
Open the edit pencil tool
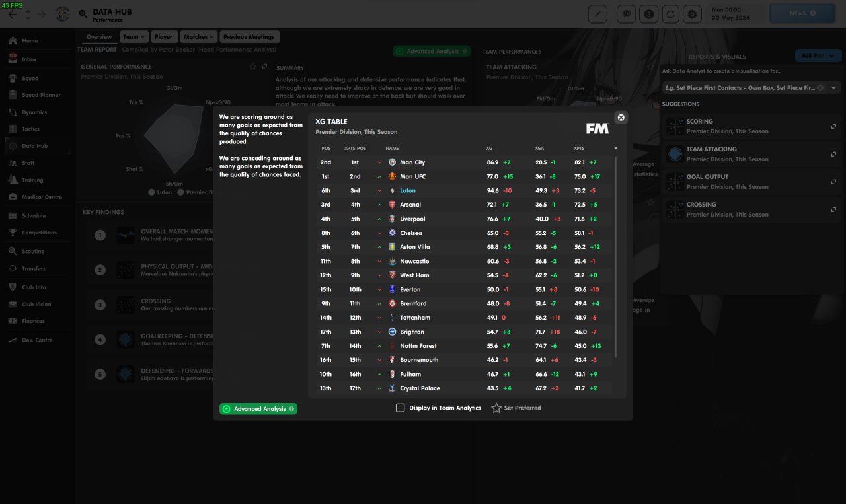597,13
